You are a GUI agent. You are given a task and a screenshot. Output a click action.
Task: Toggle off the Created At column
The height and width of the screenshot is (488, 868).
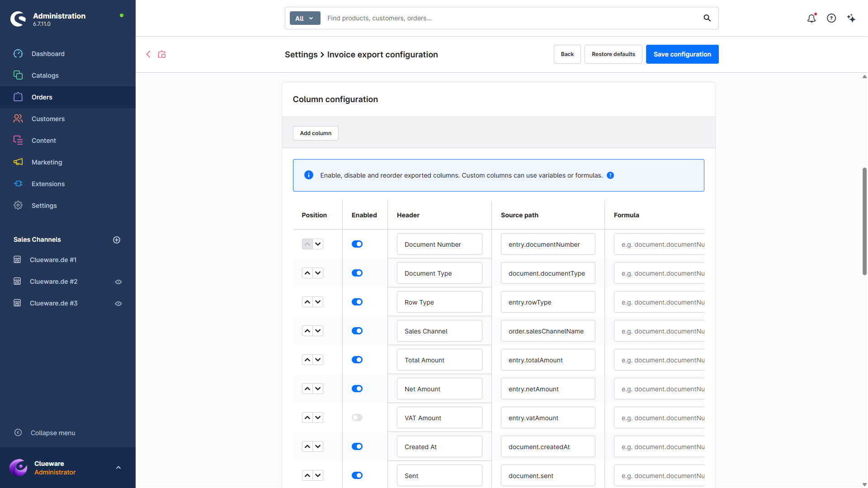coord(357,446)
